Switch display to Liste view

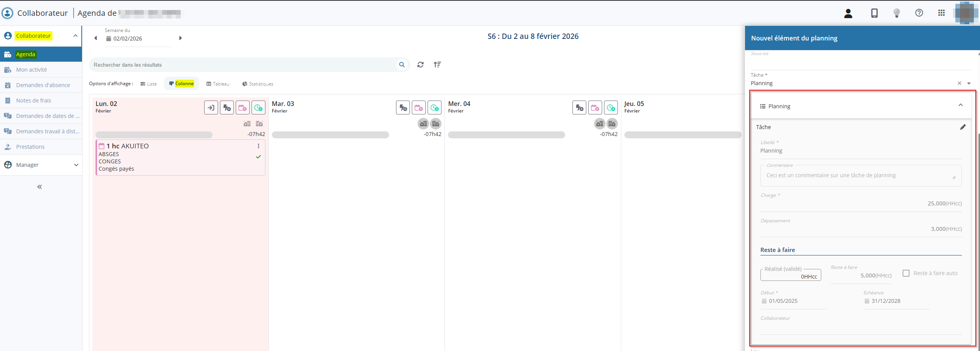click(149, 84)
